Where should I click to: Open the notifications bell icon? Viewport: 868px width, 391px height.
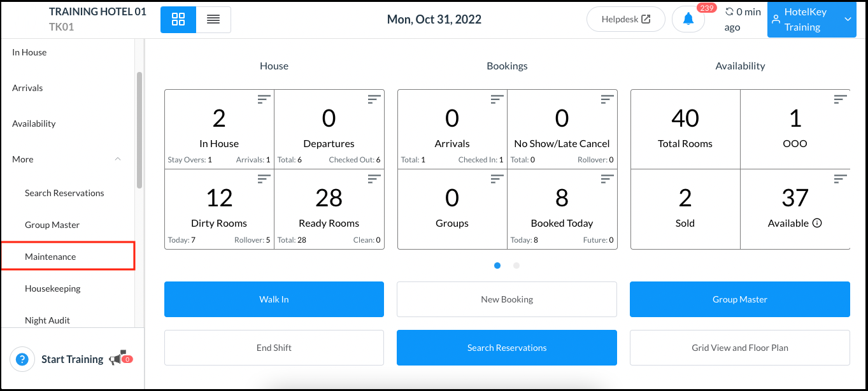(688, 18)
